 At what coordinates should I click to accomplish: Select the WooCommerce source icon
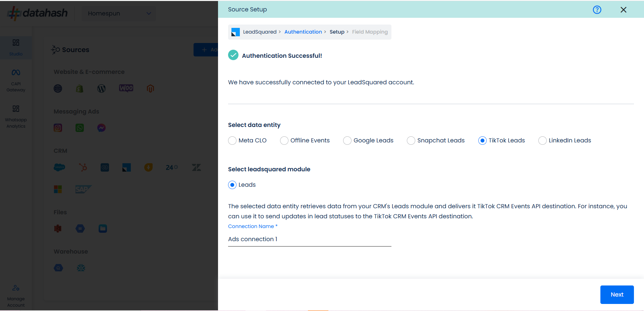coord(126,88)
